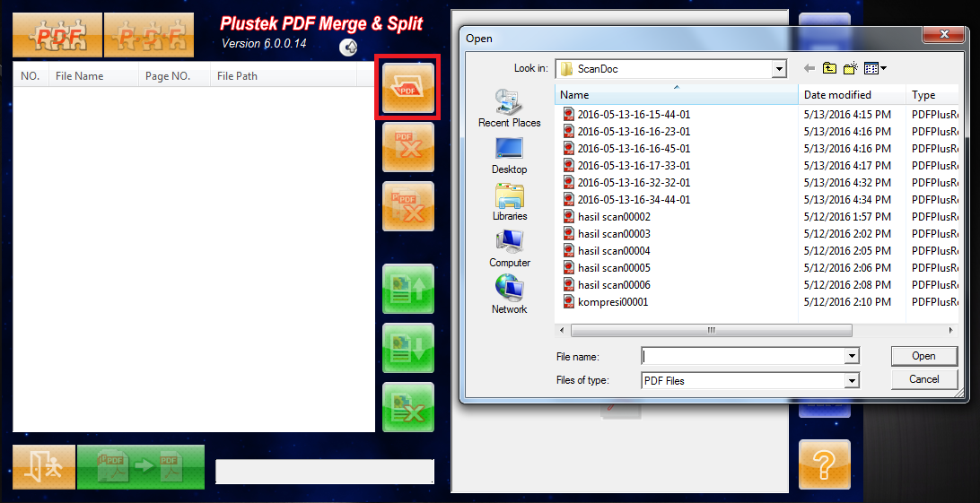Click the file list scroll-left arrow
The height and width of the screenshot is (503, 980).
[x=562, y=330]
